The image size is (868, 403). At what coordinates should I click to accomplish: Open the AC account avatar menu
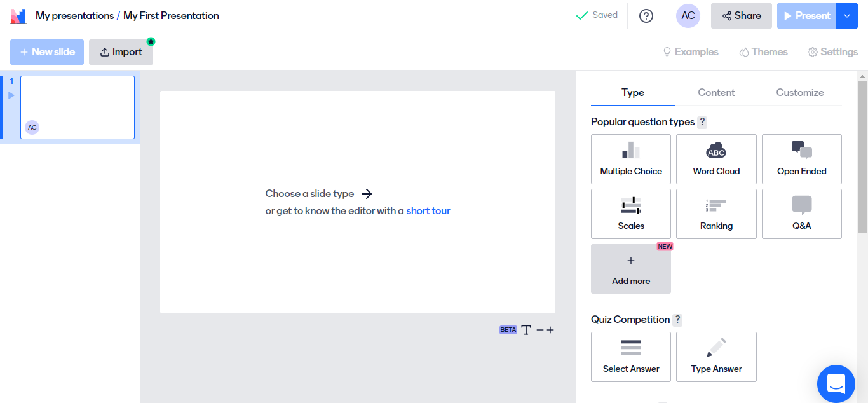click(x=688, y=16)
